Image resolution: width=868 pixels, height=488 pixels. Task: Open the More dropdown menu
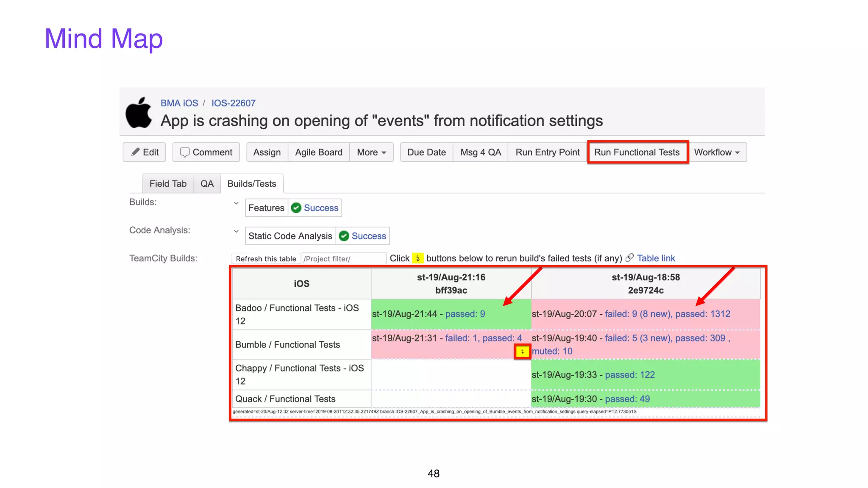point(371,152)
